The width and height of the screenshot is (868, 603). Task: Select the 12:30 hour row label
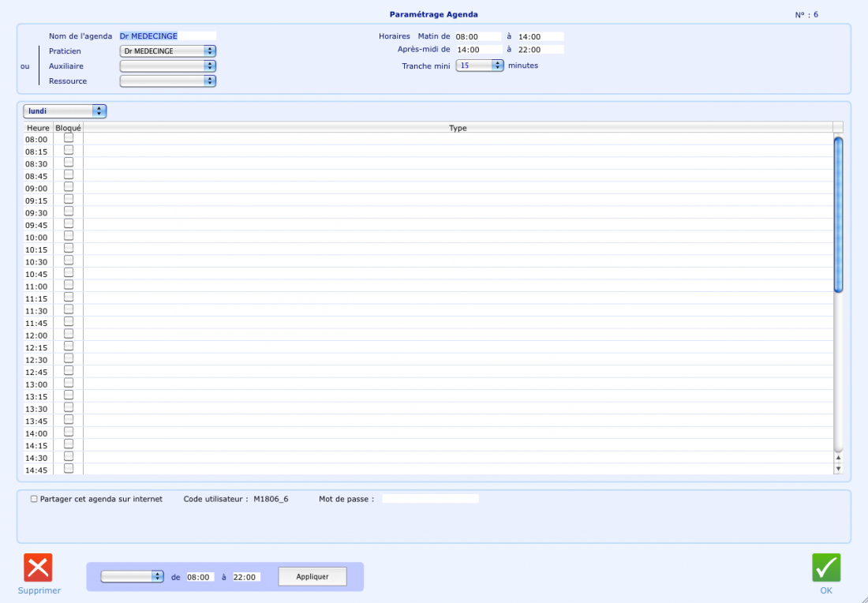(36, 360)
